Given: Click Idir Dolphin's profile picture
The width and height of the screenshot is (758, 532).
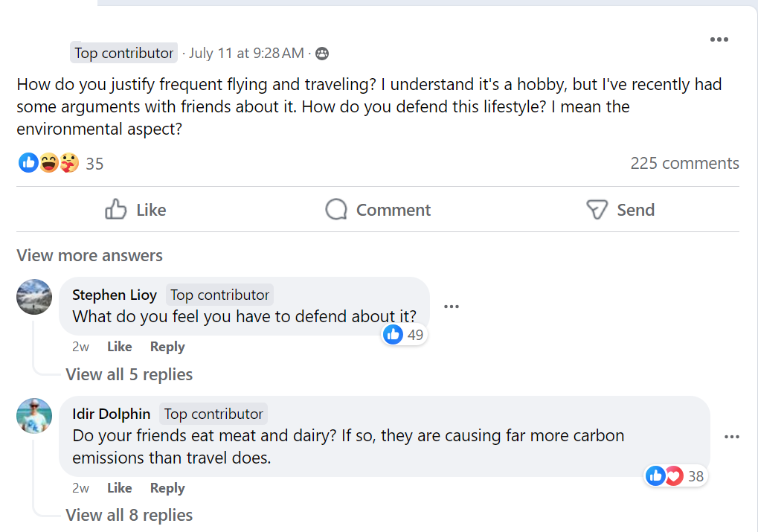Looking at the screenshot, I should point(34,416).
